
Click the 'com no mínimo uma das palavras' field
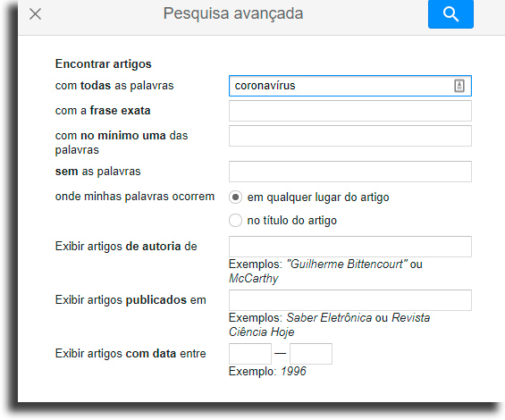[350, 136]
